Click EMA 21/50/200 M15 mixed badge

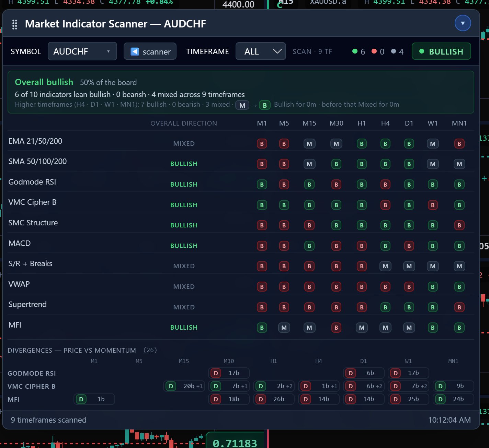click(309, 144)
